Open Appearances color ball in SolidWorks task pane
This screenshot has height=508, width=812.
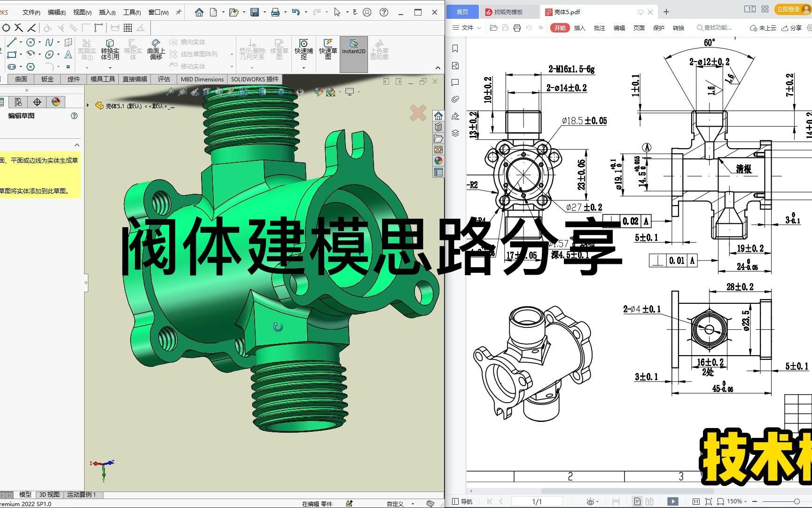438,160
